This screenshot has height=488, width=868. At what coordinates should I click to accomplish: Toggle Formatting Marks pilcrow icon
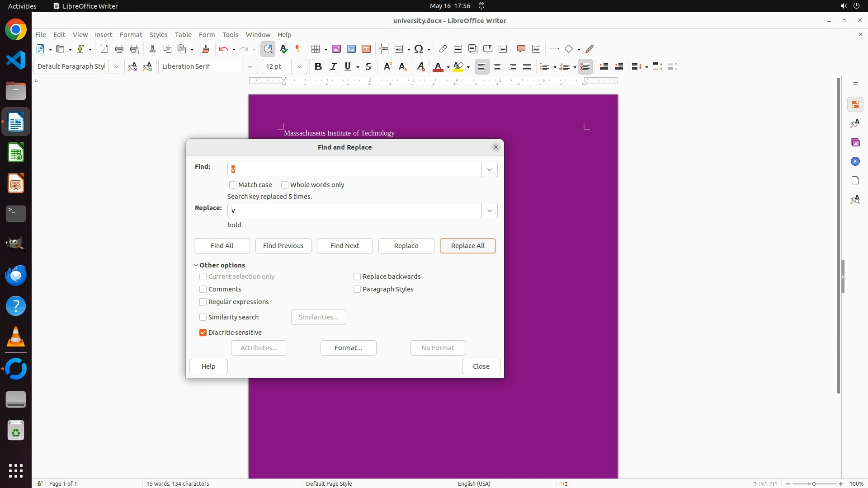298,49
